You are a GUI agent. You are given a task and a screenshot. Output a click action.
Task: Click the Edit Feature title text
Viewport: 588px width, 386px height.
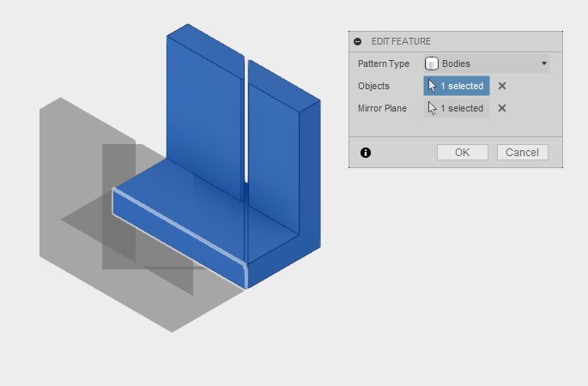click(401, 41)
